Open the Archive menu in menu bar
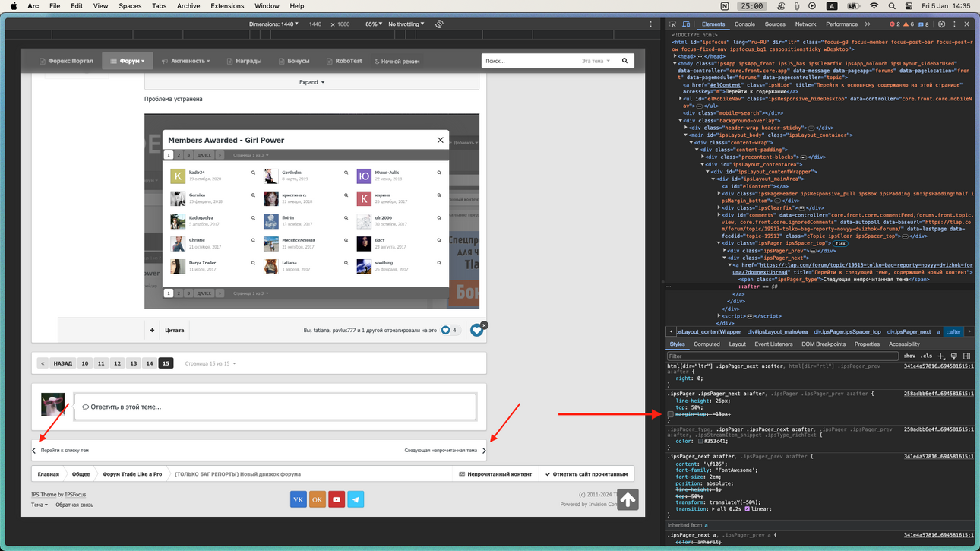 point(188,6)
